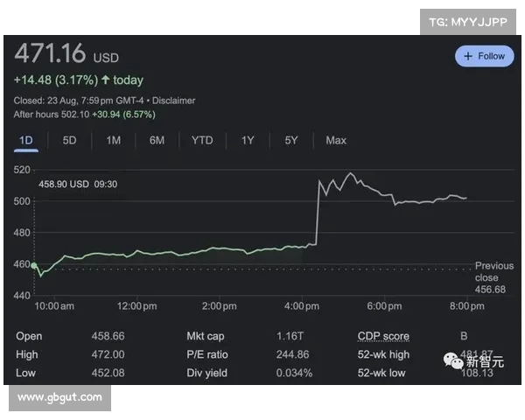Open the Disclaimer link

(173, 101)
